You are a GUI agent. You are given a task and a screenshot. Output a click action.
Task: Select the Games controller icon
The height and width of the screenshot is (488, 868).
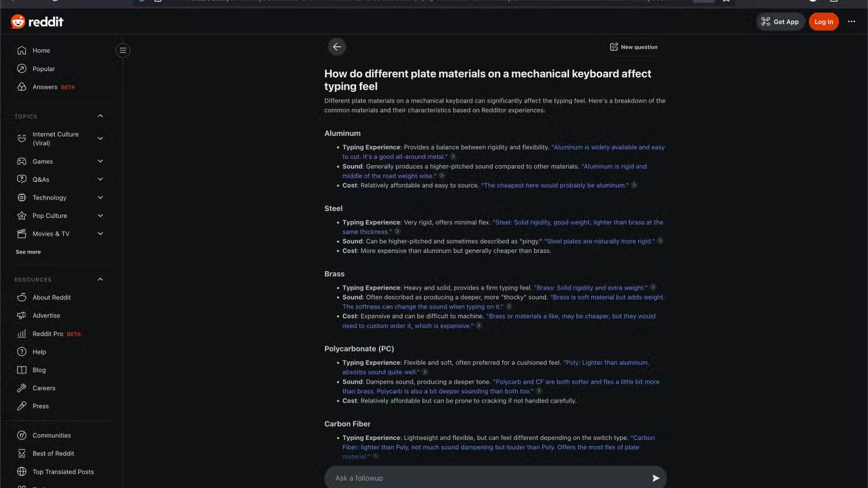(21, 161)
